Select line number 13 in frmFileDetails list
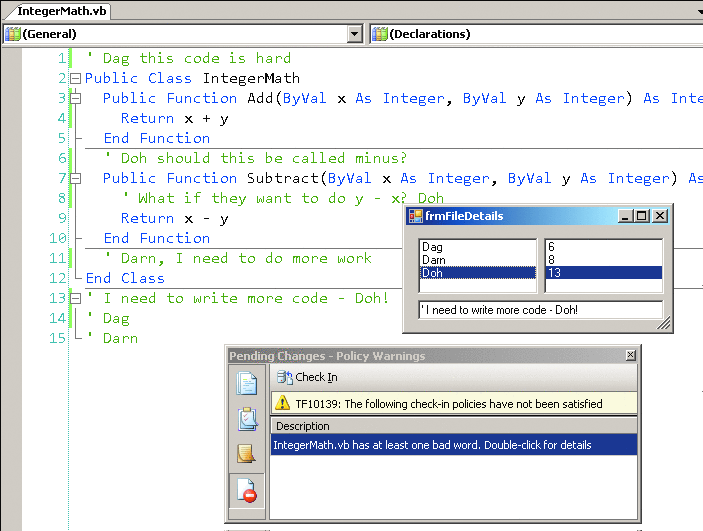The height and width of the screenshot is (531, 703). click(x=603, y=273)
